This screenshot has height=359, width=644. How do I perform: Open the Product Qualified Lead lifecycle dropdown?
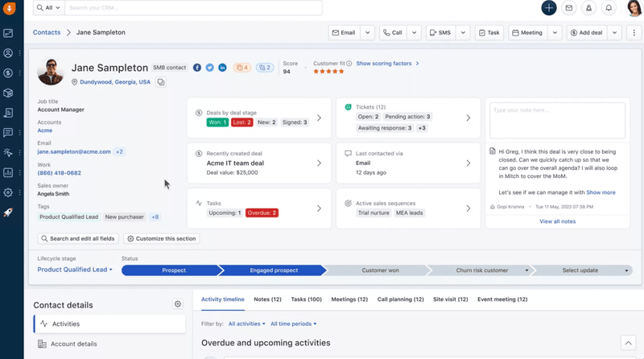point(75,270)
